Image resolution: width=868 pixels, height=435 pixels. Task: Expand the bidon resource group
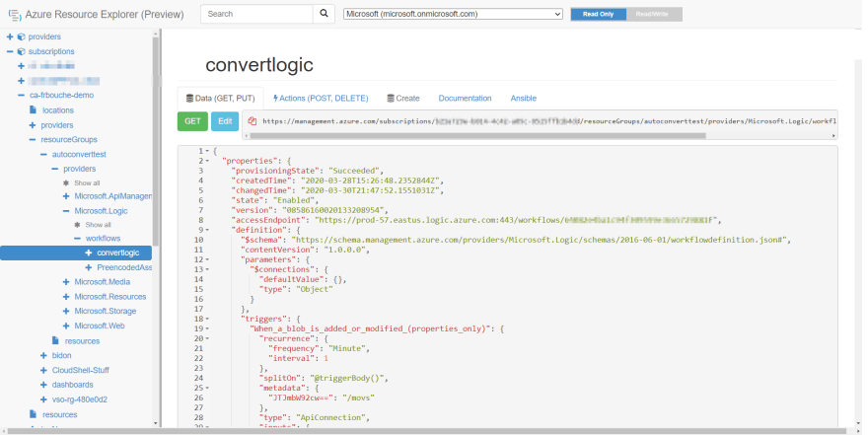pos(43,355)
